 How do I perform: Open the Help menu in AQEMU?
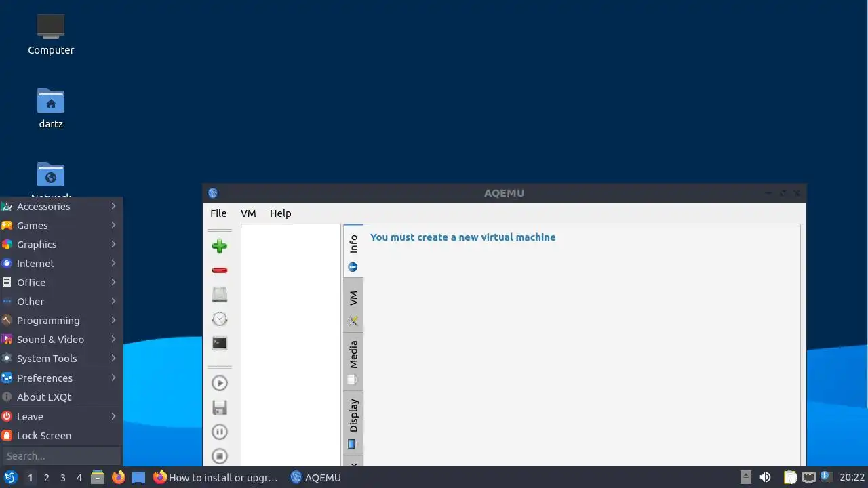coord(280,213)
